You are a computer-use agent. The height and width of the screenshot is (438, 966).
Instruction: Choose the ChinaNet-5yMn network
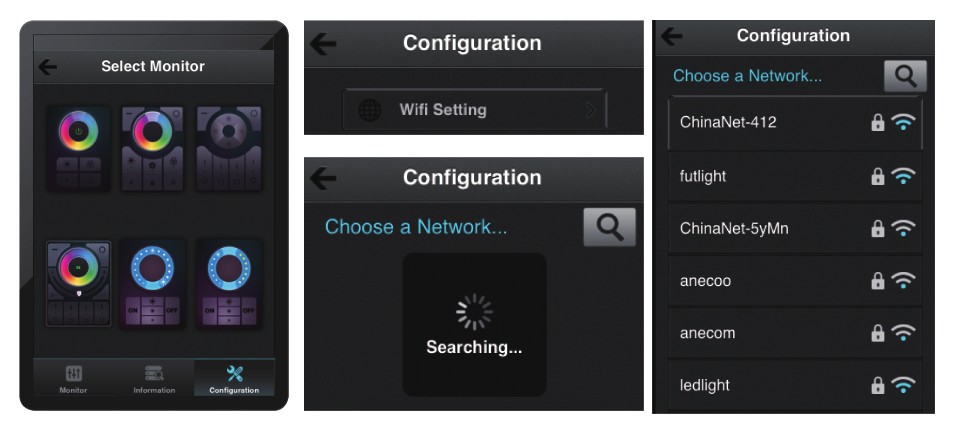click(x=795, y=229)
